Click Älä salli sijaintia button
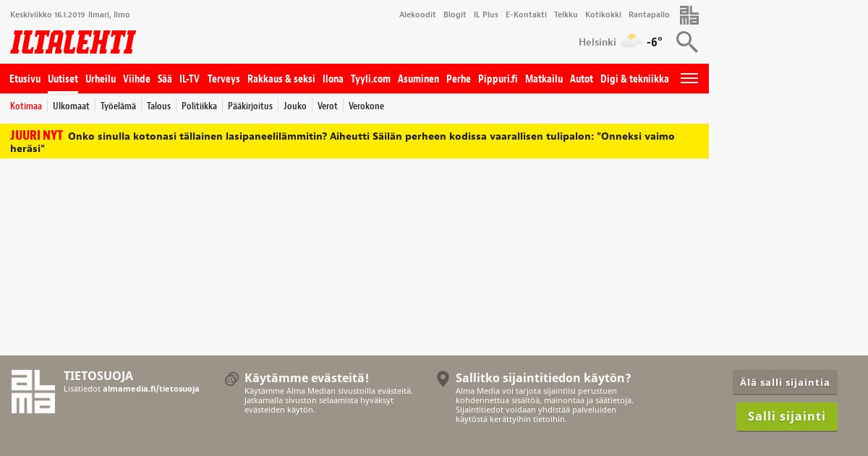Screen dimensions: 868x456 click(x=785, y=382)
